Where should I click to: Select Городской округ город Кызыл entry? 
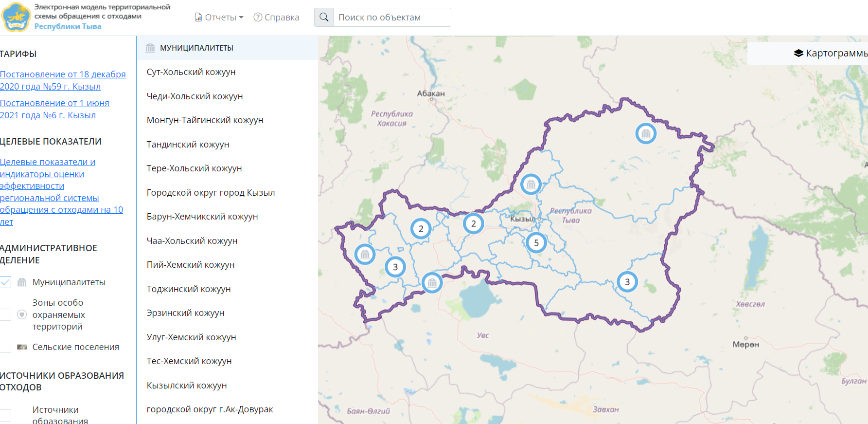[x=211, y=193]
